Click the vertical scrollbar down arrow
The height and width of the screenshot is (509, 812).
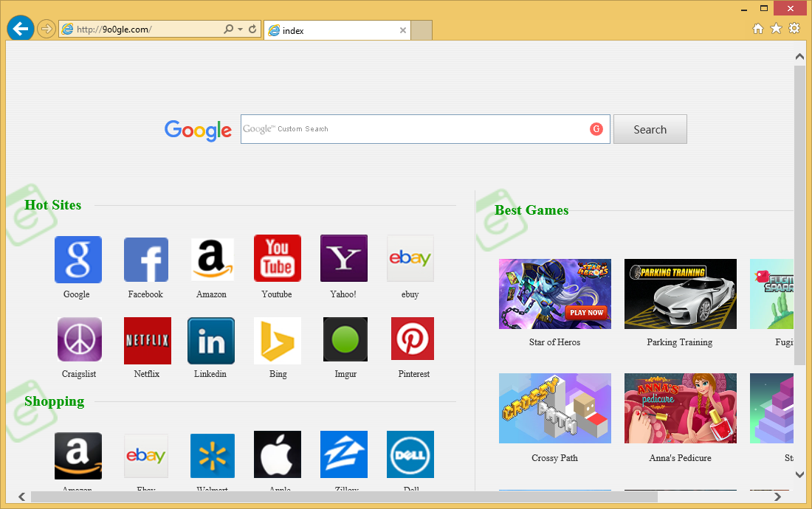(799, 474)
